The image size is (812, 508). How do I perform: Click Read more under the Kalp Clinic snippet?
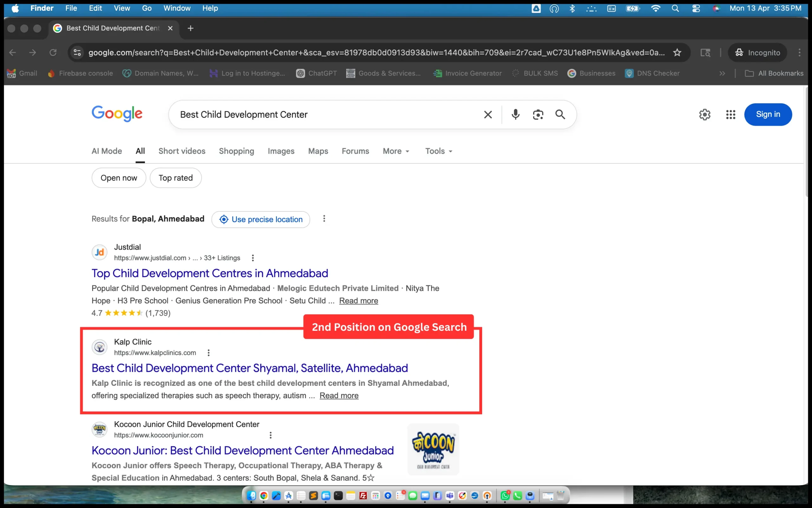click(x=339, y=396)
